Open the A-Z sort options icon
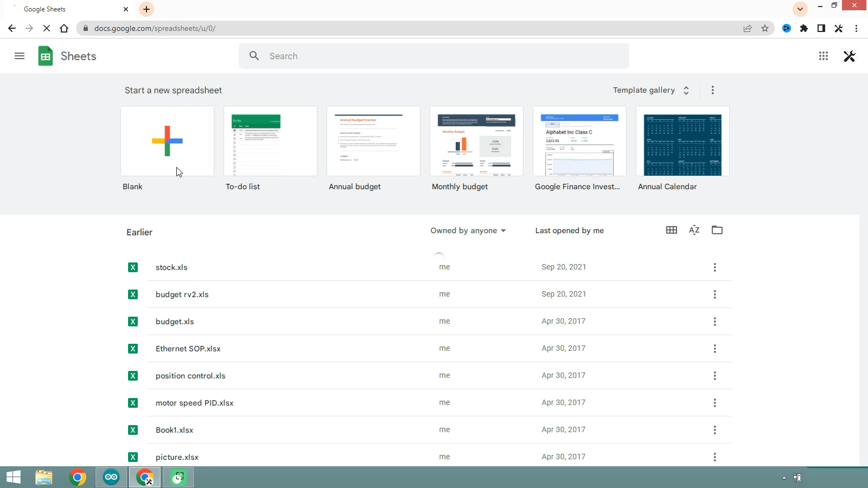The width and height of the screenshot is (868, 488). click(x=694, y=230)
